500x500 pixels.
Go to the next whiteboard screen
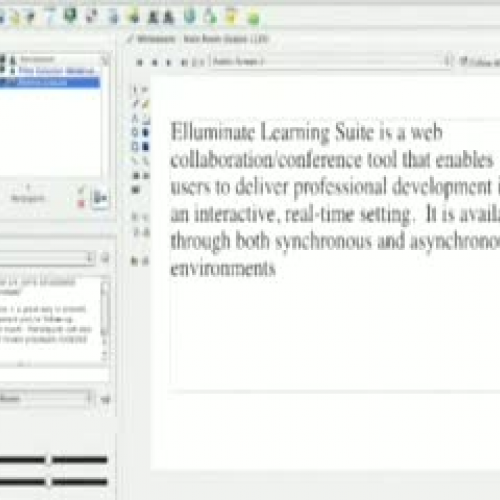169,62
